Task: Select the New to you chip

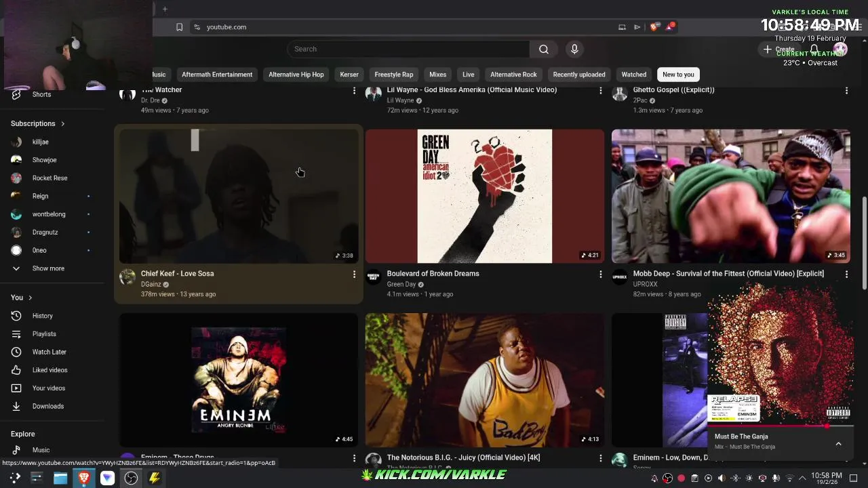Action: point(678,75)
